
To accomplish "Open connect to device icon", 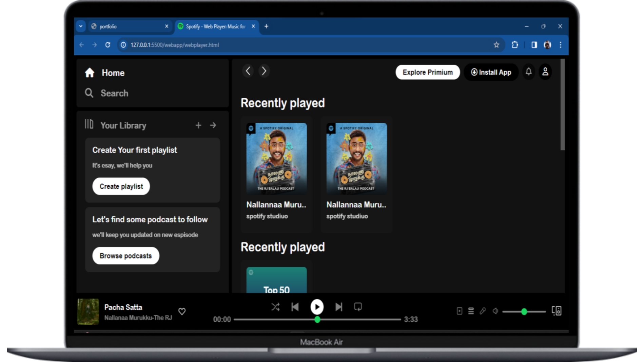I will click(557, 311).
